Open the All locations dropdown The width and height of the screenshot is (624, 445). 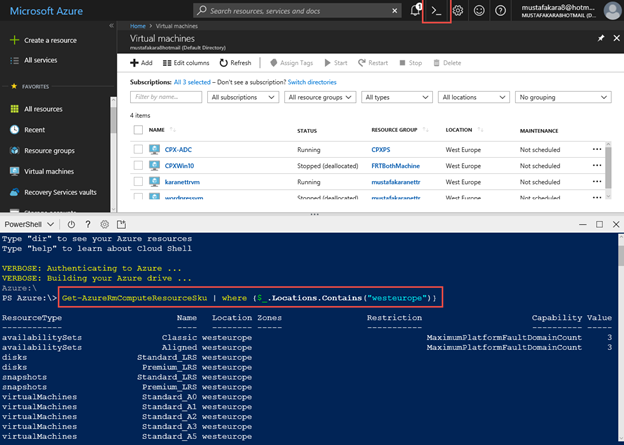coord(474,97)
